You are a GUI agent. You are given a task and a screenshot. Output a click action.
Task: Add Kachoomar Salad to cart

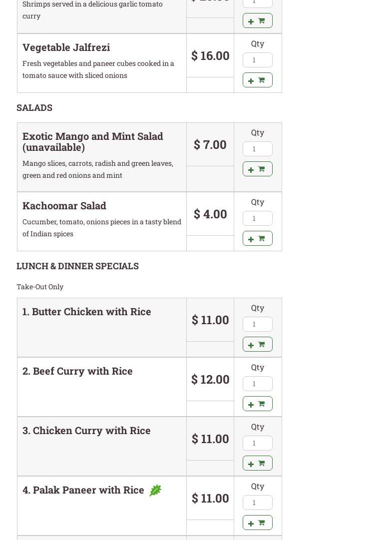(257, 238)
